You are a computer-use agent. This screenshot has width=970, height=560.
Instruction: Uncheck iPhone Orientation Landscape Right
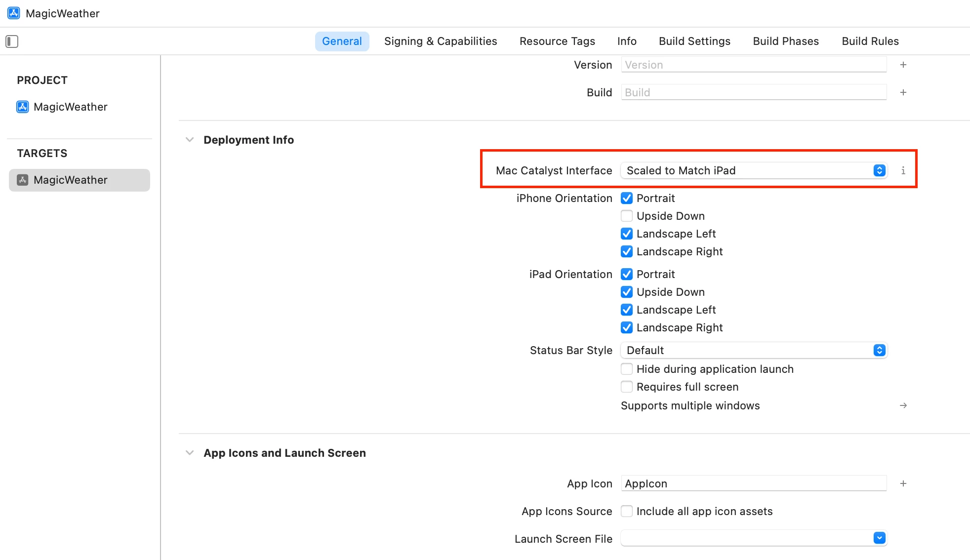click(627, 251)
